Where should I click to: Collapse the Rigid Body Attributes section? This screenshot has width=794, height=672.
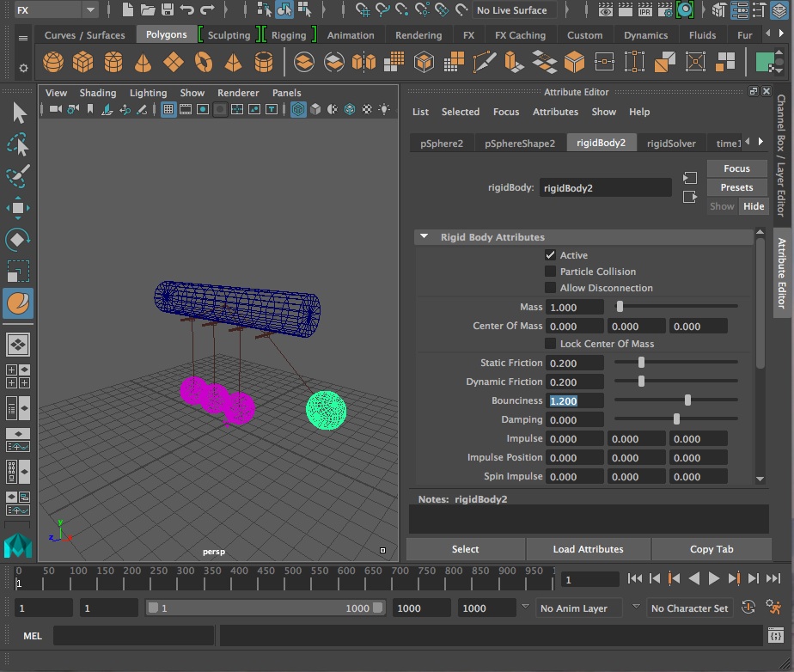click(424, 236)
